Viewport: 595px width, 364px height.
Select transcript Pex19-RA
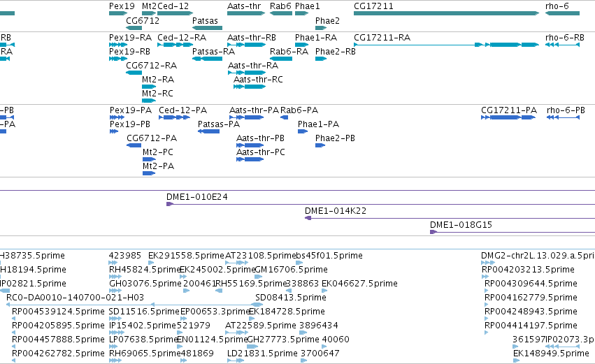pyautogui.click(x=130, y=38)
